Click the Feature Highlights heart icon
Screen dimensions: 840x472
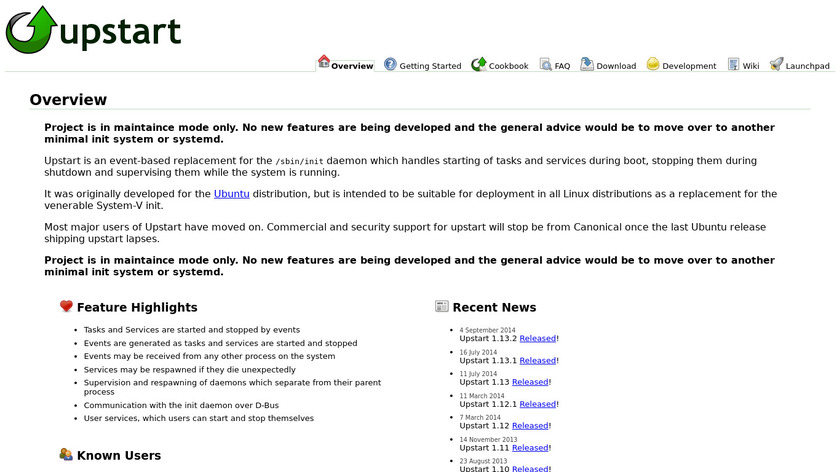(66, 306)
